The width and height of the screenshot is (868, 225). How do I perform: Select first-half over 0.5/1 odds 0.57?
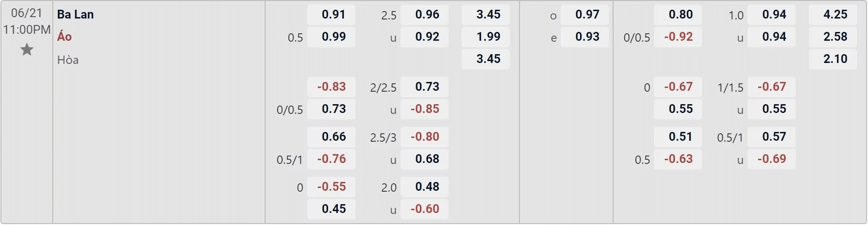pyautogui.click(x=772, y=137)
